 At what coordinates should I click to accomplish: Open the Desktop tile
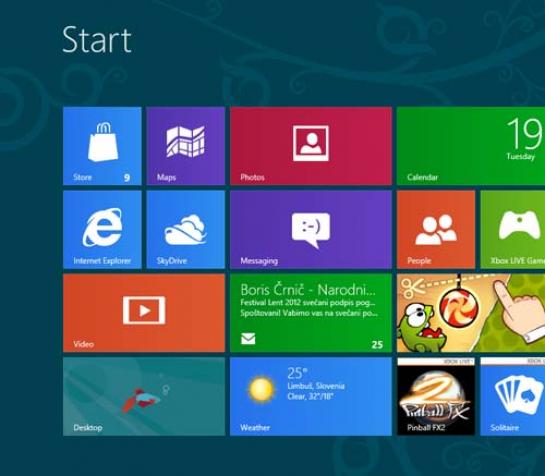point(144,396)
